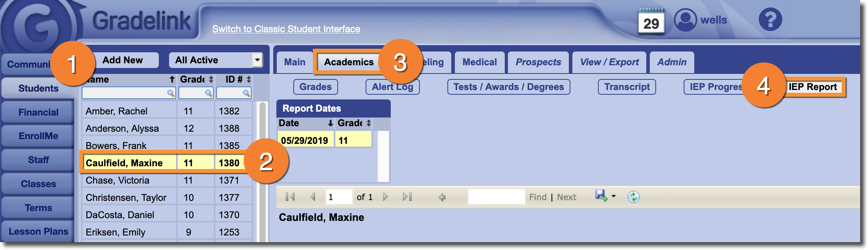Go to previous report page
Viewport: 868px width, 250px height.
[x=313, y=197]
